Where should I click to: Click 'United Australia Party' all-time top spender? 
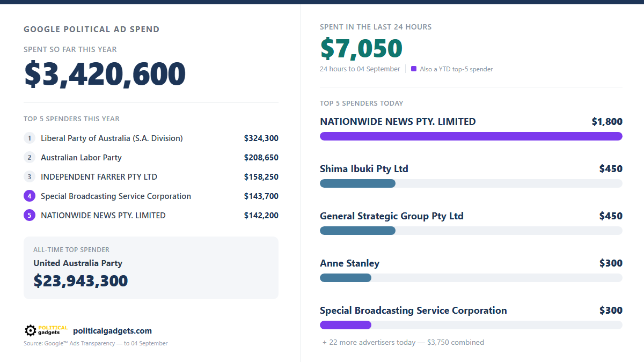pos(78,263)
